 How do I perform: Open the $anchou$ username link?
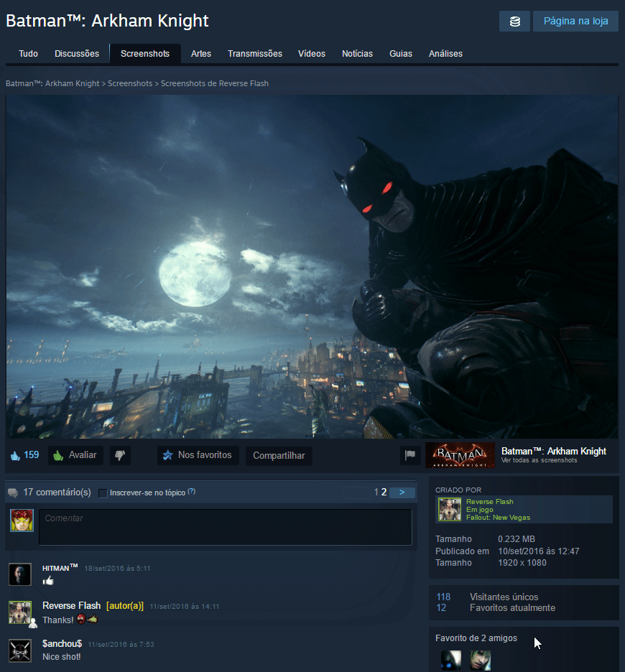pos(62,644)
